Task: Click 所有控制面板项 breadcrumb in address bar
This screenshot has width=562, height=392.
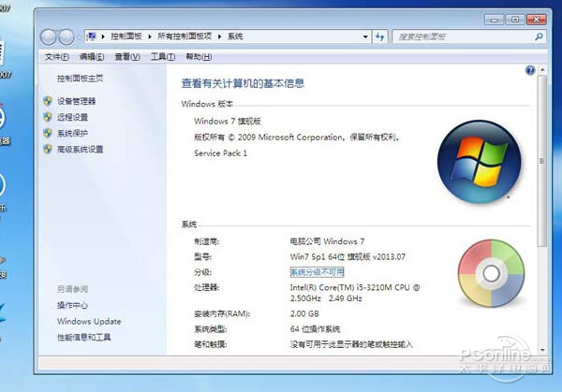Action: (x=185, y=36)
